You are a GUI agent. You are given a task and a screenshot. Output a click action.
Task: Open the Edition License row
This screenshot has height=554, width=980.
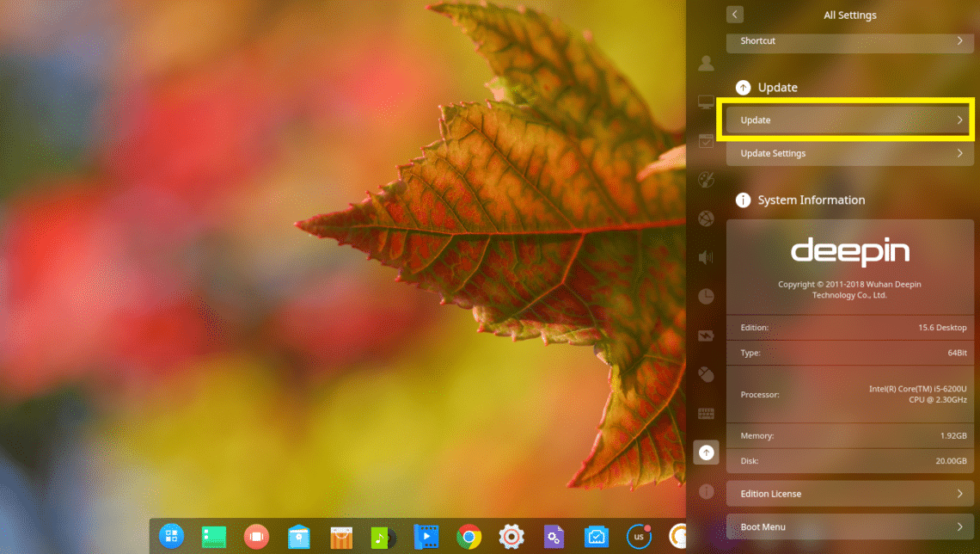point(850,494)
